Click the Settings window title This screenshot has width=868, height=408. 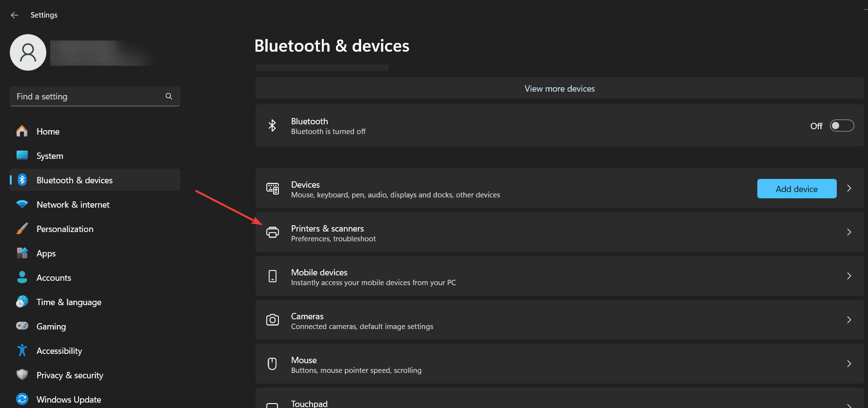[x=44, y=15]
